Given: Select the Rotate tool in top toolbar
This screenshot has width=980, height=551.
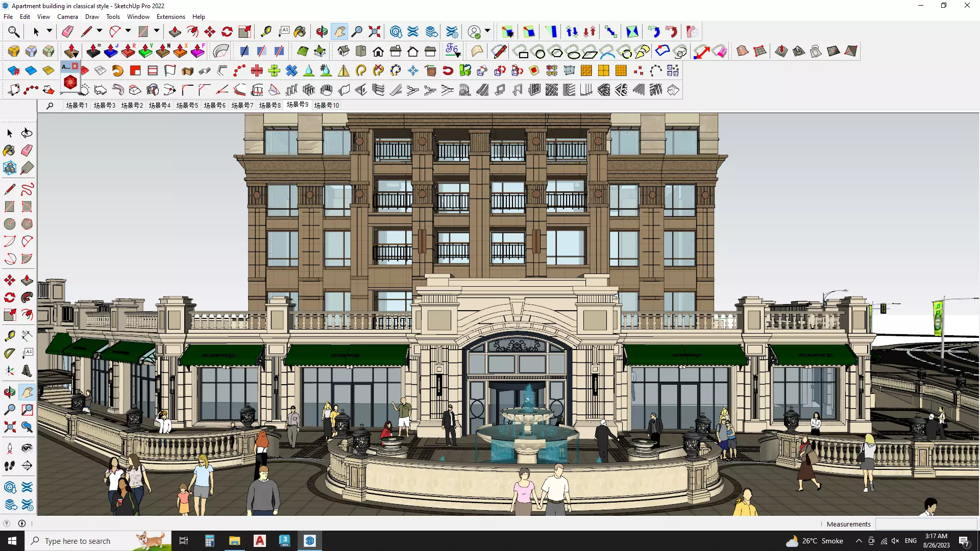Looking at the screenshot, I should [x=227, y=32].
